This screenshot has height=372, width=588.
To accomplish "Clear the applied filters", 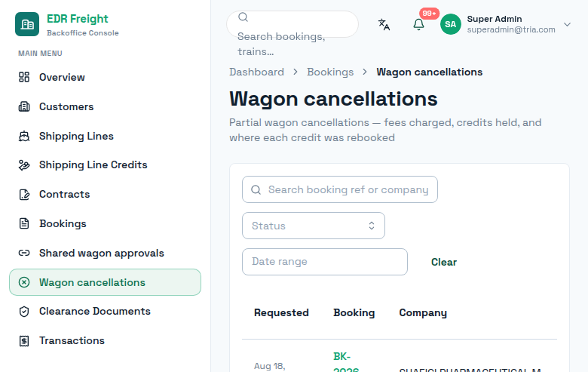I will pos(443,262).
